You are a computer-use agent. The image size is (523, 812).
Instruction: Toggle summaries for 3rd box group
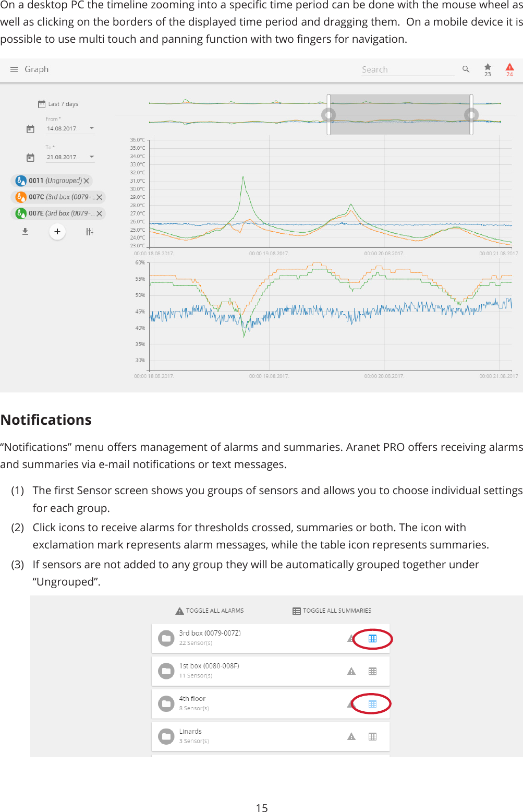372,638
